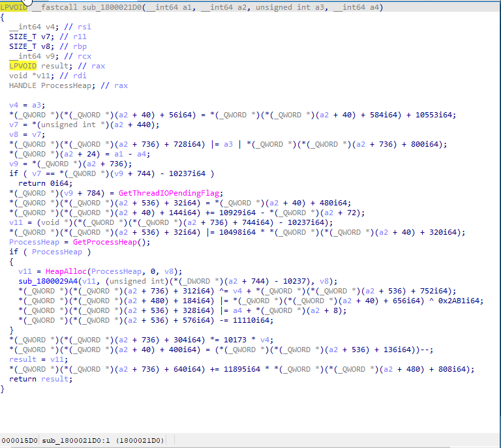Select the '// rsi' register comment
The width and height of the screenshot is (501, 448).
coord(78,27)
